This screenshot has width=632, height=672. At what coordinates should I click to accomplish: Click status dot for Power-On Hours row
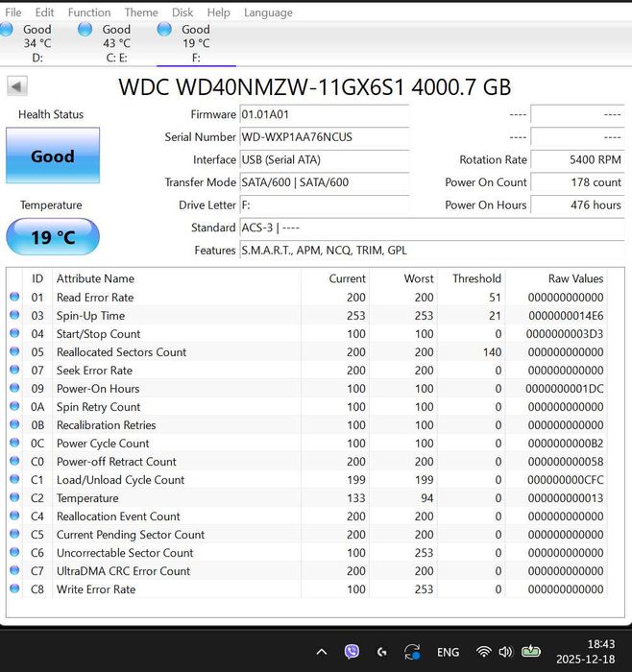(x=14, y=388)
